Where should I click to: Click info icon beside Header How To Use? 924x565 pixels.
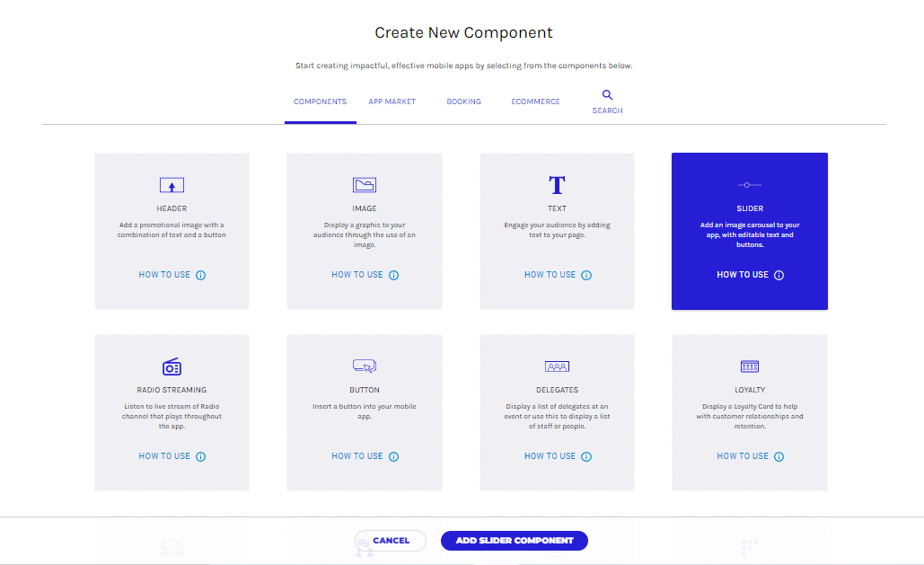(x=200, y=276)
